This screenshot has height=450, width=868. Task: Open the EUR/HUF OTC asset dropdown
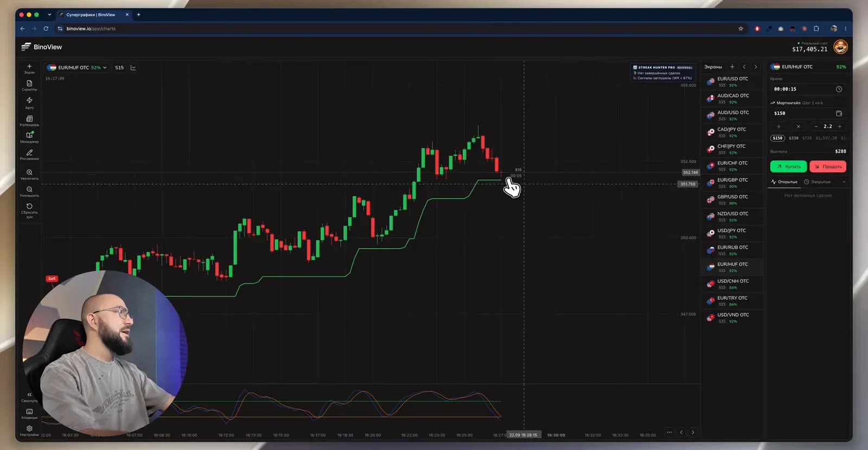77,68
